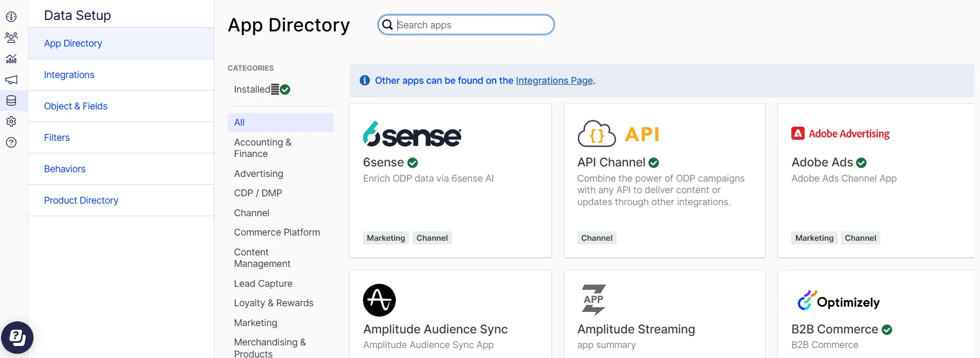Click the CATEGORIES heading text

coord(250,68)
